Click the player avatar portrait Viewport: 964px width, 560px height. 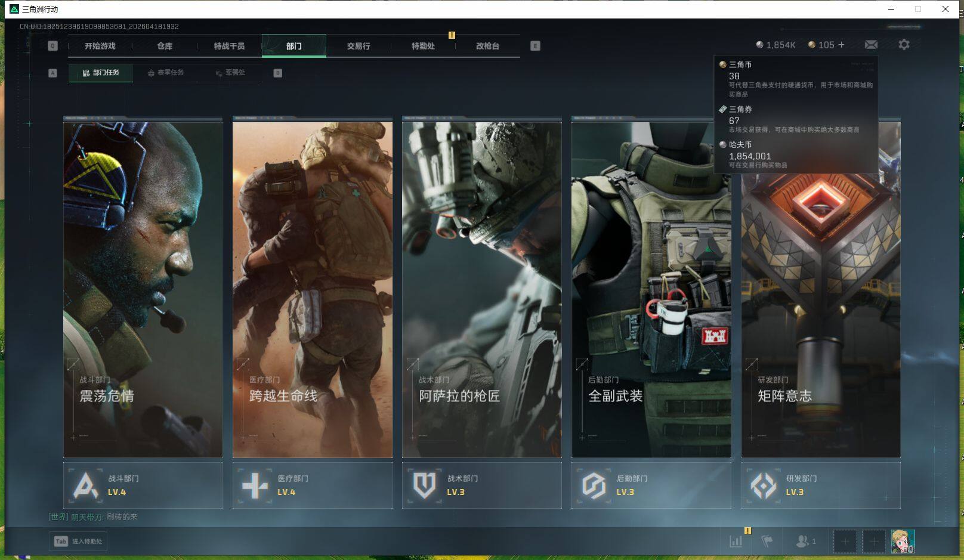903,542
